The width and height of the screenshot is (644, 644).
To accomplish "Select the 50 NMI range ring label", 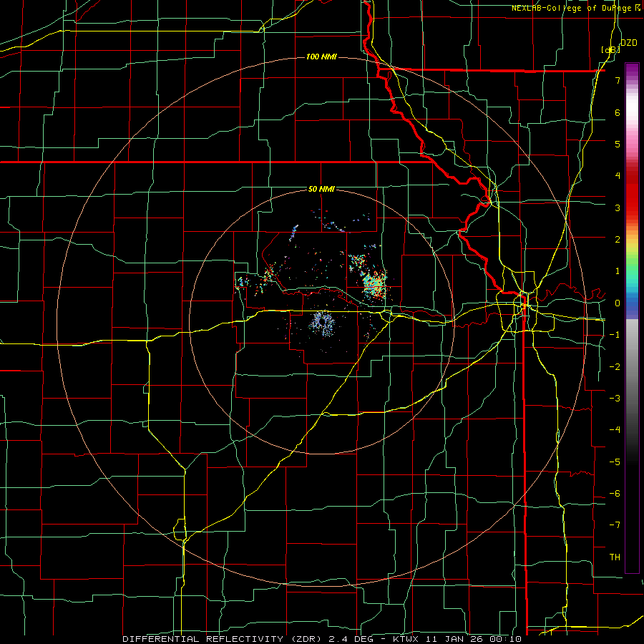I will (321, 189).
